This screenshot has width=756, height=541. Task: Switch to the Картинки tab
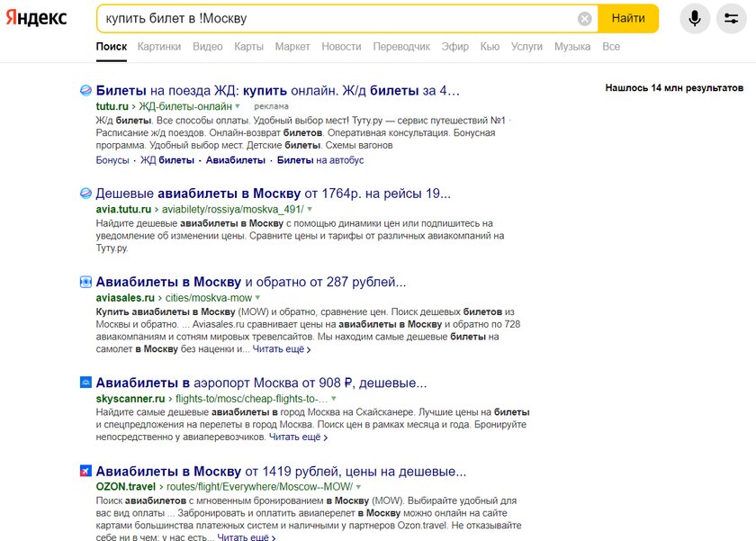(x=159, y=47)
